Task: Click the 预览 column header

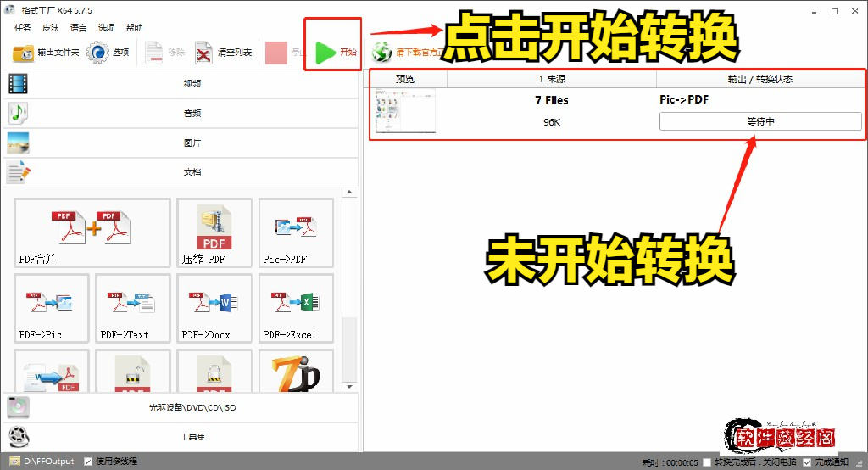Action: [408, 79]
